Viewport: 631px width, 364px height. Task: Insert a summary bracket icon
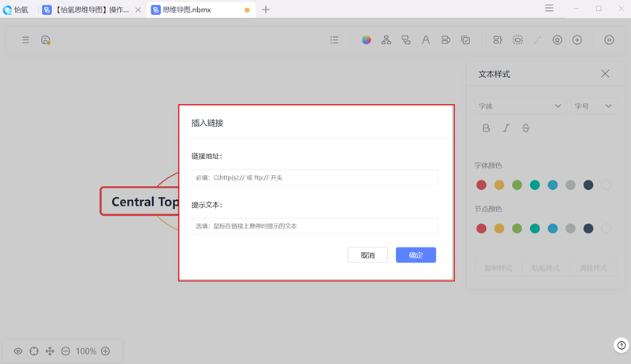[x=498, y=39]
